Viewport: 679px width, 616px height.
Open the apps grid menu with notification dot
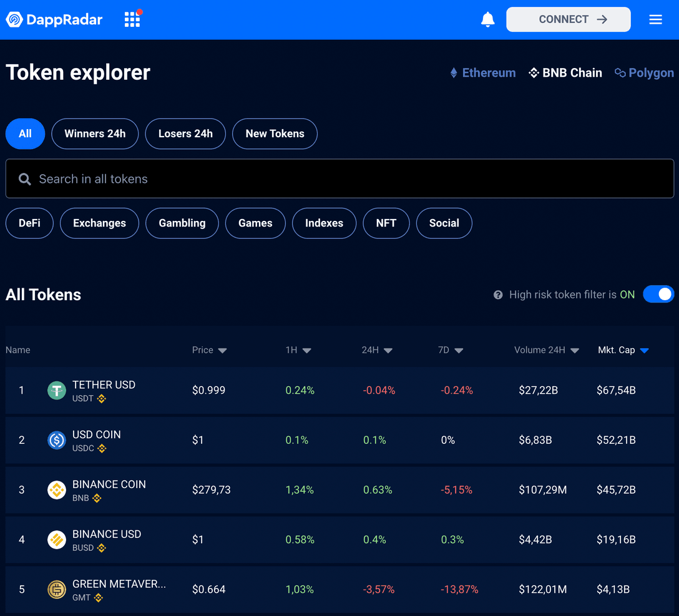(132, 19)
